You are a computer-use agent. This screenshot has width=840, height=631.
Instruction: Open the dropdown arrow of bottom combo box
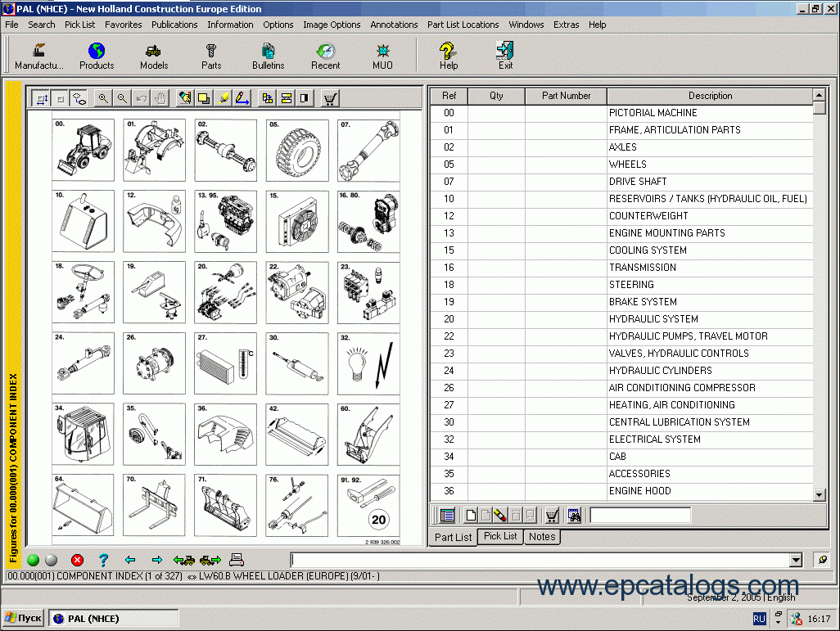[x=796, y=561]
